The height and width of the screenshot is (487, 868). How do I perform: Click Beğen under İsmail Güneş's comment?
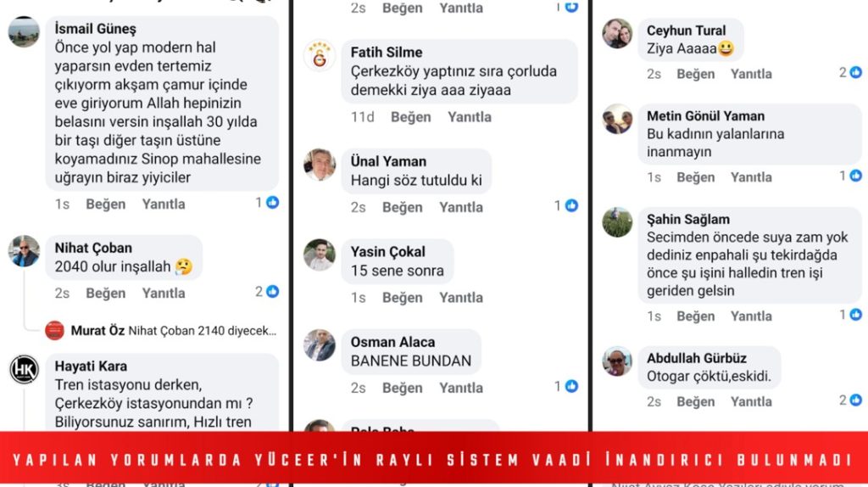(x=106, y=204)
